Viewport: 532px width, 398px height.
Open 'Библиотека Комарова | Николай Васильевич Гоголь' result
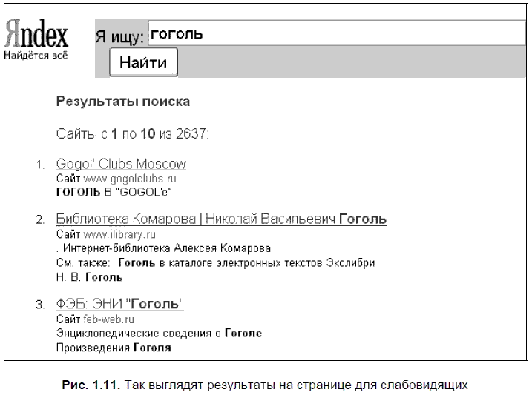click(221, 219)
